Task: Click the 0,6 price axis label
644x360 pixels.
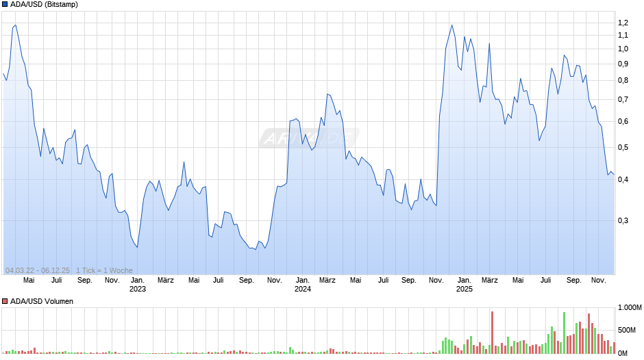Action: pyautogui.click(x=623, y=122)
